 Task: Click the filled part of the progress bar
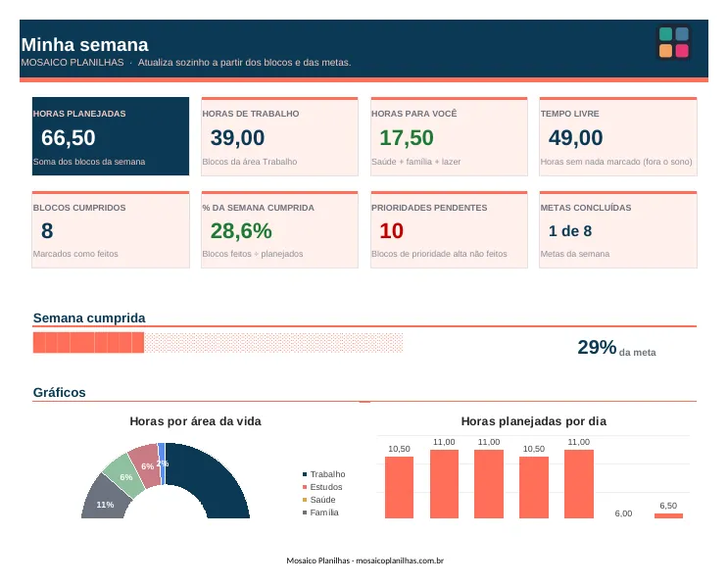coord(88,343)
